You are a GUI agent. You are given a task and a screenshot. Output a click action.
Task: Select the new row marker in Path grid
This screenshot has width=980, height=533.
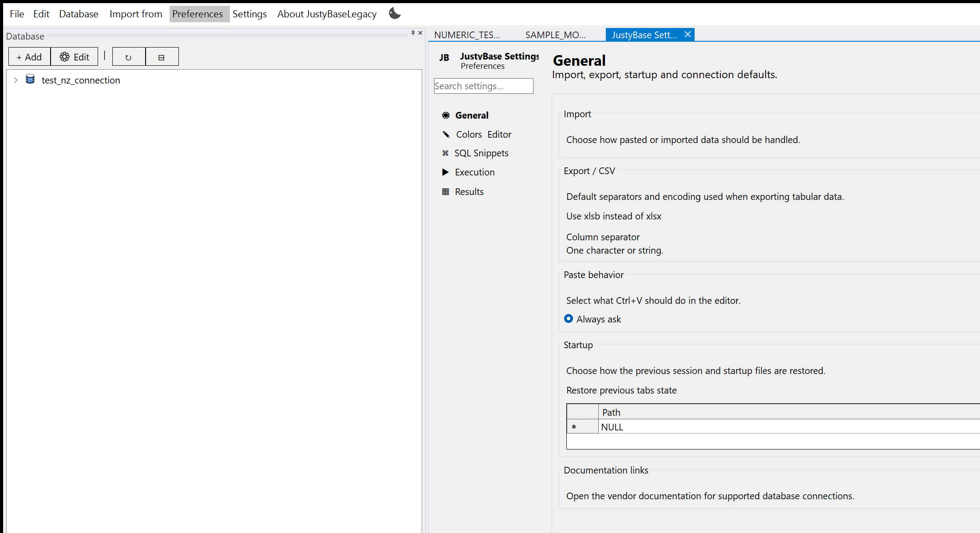pos(582,426)
